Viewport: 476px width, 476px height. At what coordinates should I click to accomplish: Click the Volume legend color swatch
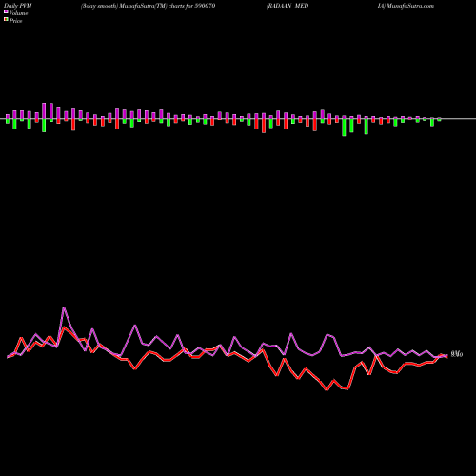pos(6,11)
